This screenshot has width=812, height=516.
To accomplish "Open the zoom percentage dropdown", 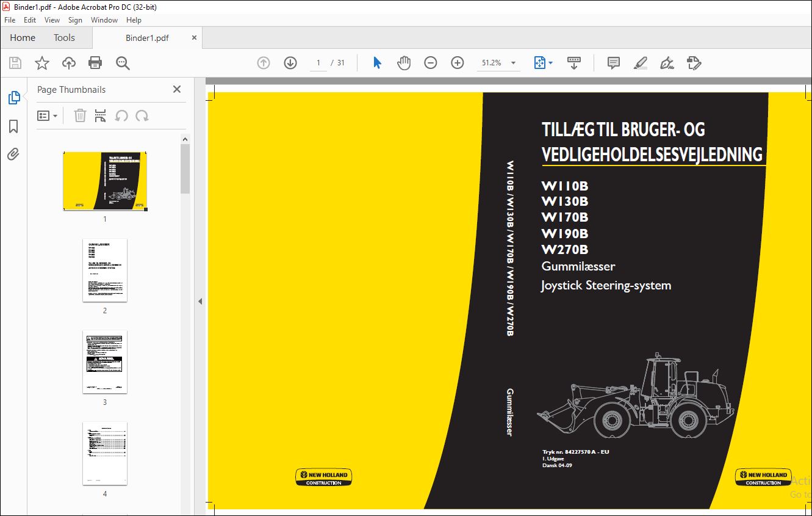I will coord(513,63).
